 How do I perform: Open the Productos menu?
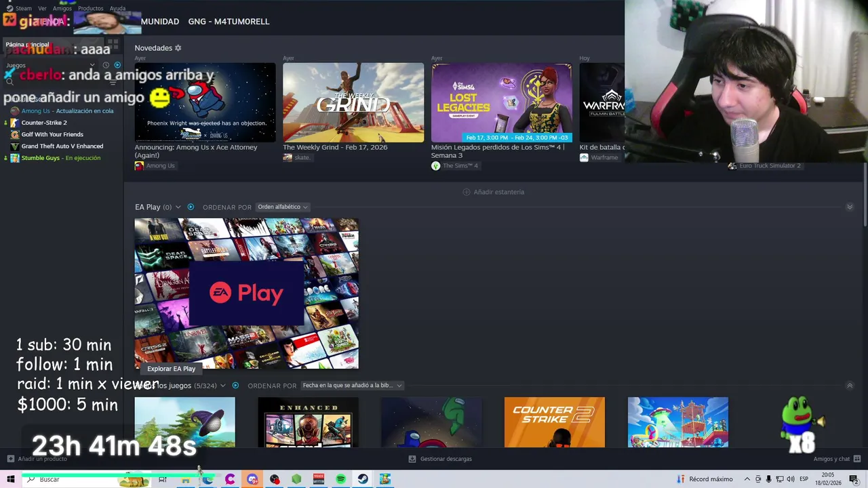point(90,8)
